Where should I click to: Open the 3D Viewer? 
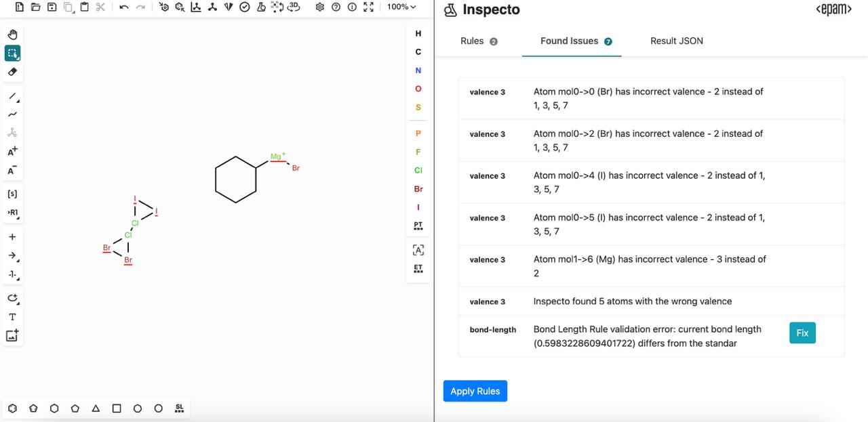(294, 7)
